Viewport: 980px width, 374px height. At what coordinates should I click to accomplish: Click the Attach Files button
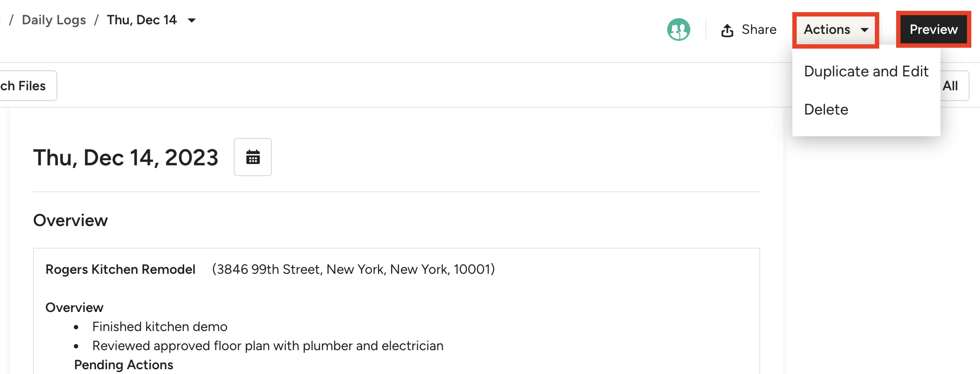point(22,85)
